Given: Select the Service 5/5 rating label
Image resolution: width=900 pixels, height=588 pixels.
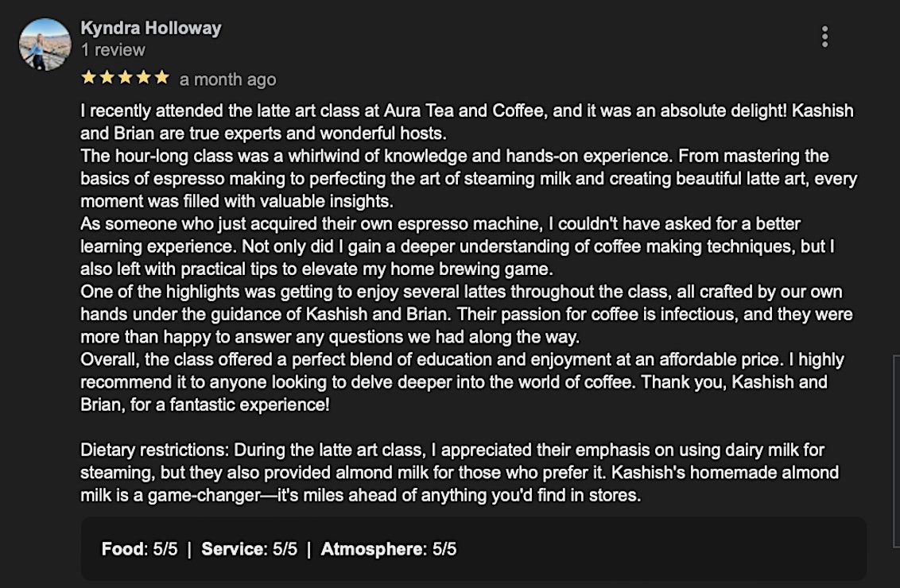Looking at the screenshot, I should pos(249,549).
